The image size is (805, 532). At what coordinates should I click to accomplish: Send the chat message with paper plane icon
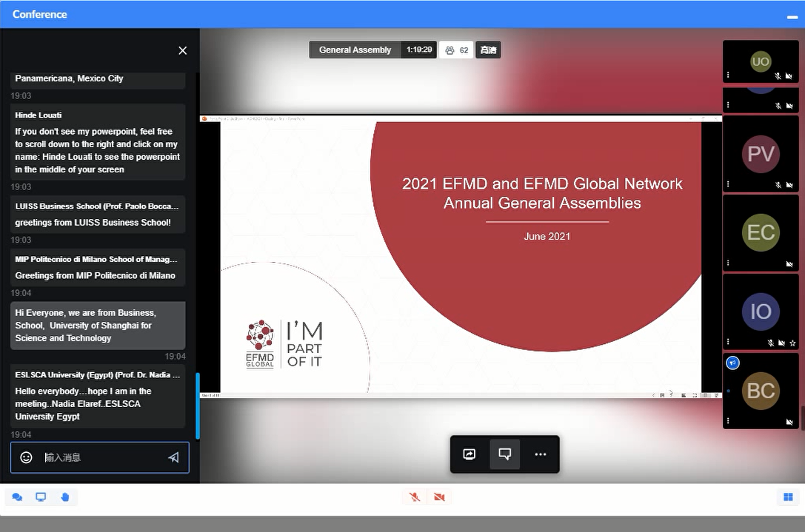point(173,457)
